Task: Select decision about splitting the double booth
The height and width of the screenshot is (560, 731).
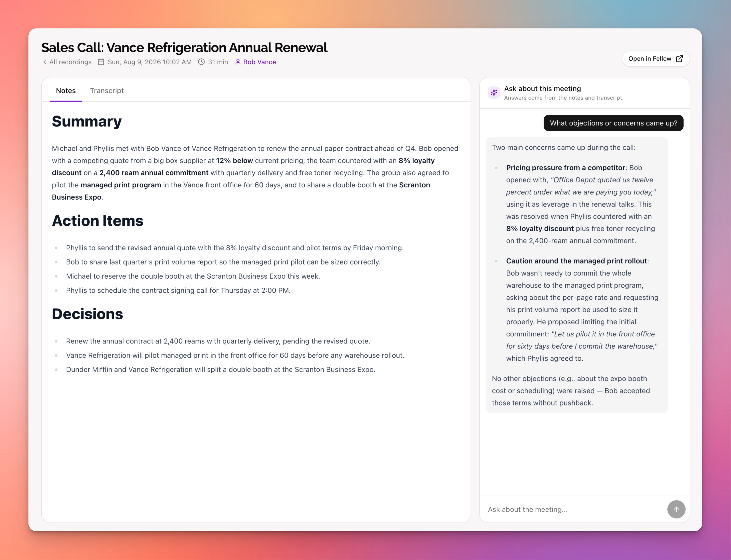Action: pos(221,369)
